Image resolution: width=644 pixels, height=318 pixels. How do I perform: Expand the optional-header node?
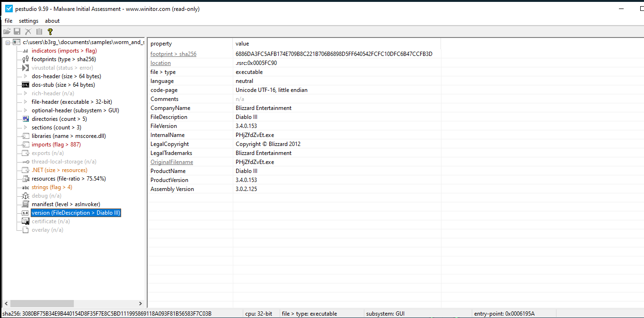pos(26,110)
